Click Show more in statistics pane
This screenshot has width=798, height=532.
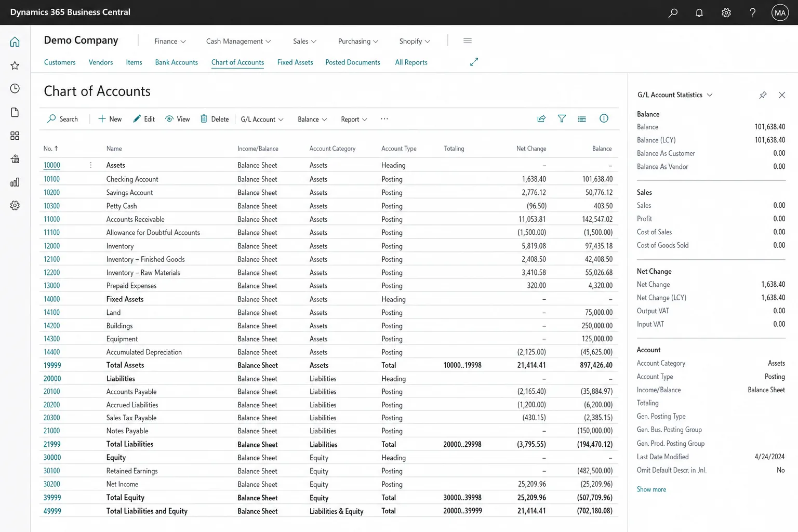[651, 489]
